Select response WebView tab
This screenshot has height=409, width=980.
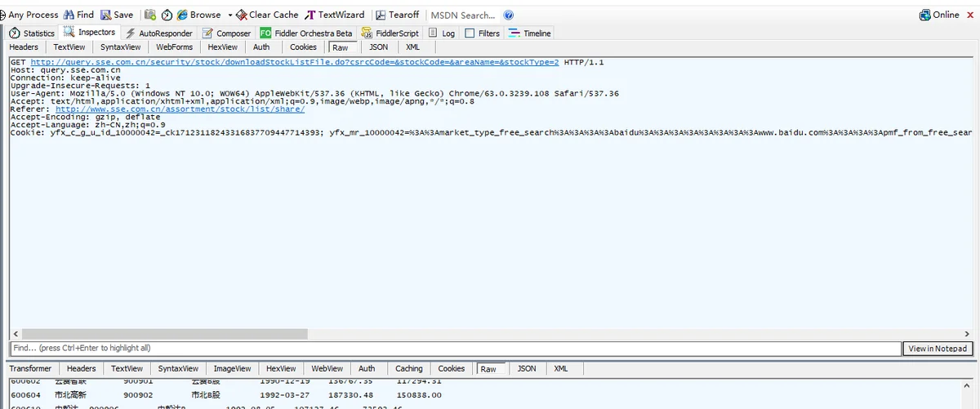327,369
